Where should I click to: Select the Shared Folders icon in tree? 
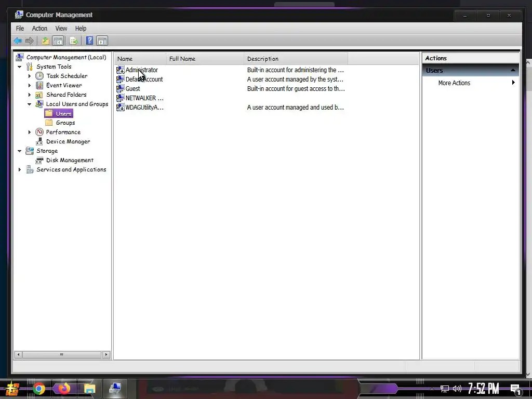point(39,95)
